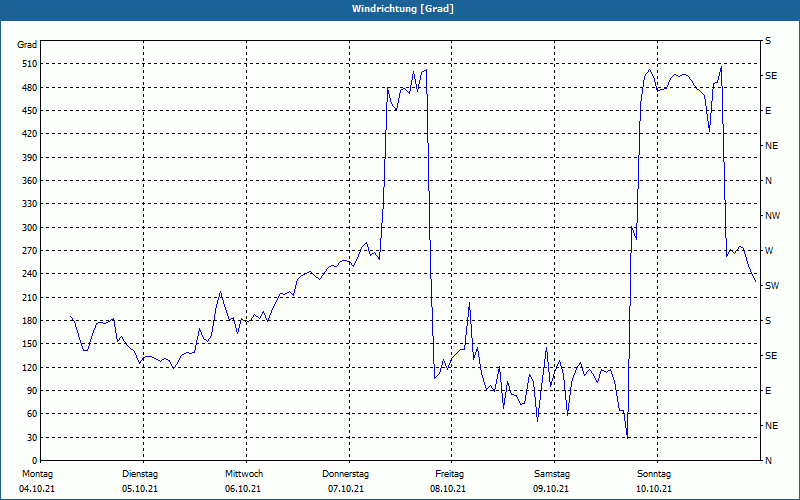The width and height of the screenshot is (800, 500).
Task: Click the date 04.10.21
Action: (37, 489)
